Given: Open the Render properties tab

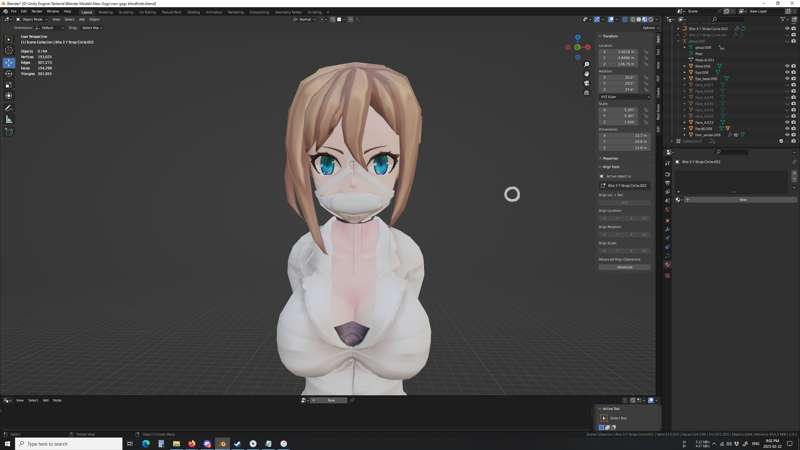Looking at the screenshot, I should click(x=667, y=174).
